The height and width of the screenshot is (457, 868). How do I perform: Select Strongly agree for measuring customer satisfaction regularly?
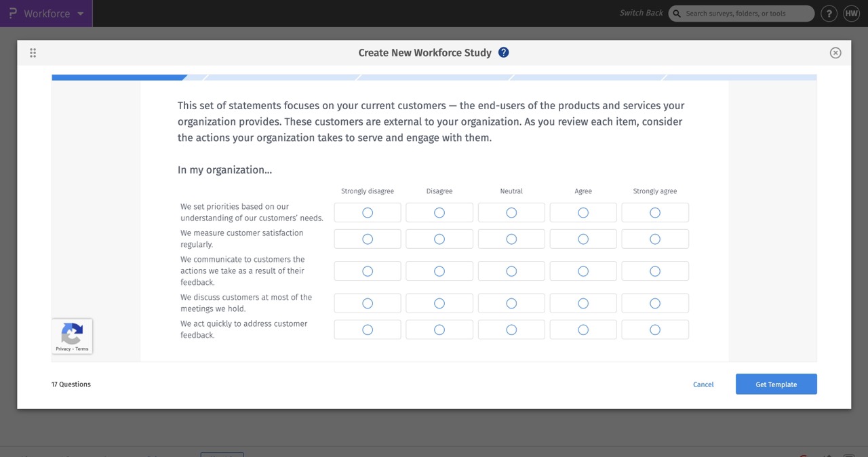[655, 239]
